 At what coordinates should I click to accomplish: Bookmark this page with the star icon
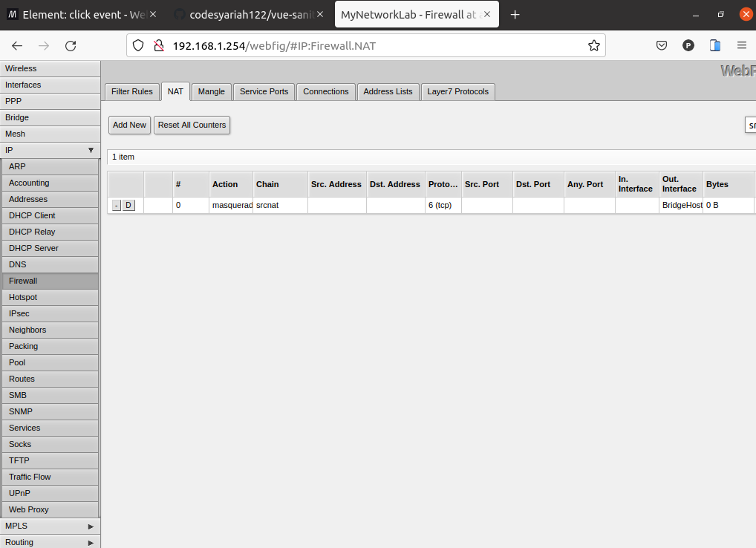(x=594, y=46)
